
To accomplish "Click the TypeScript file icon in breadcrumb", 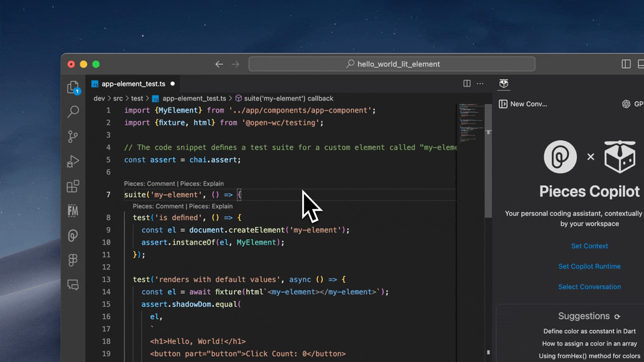I will 155,99.
